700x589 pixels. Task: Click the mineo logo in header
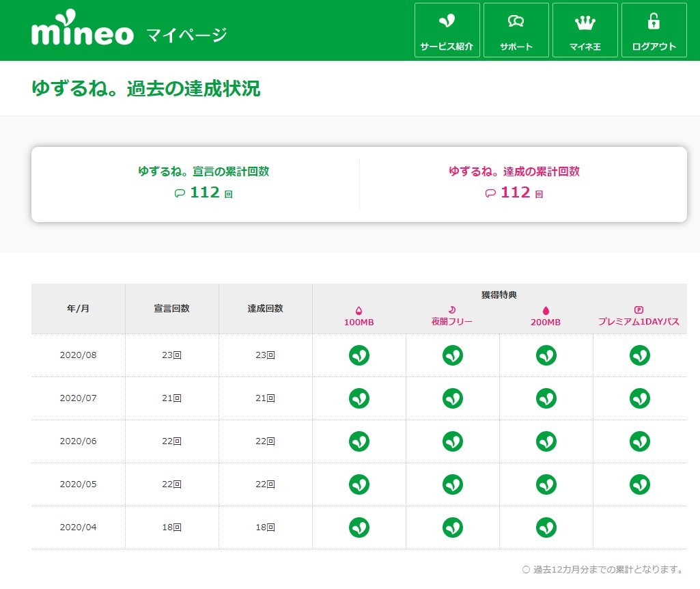(x=82, y=30)
